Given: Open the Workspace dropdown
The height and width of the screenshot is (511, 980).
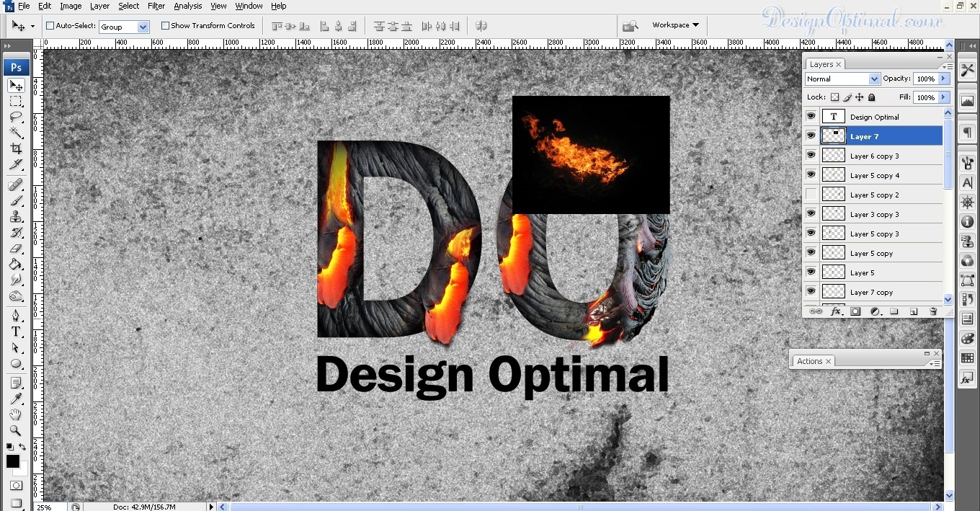Looking at the screenshot, I should coord(675,25).
